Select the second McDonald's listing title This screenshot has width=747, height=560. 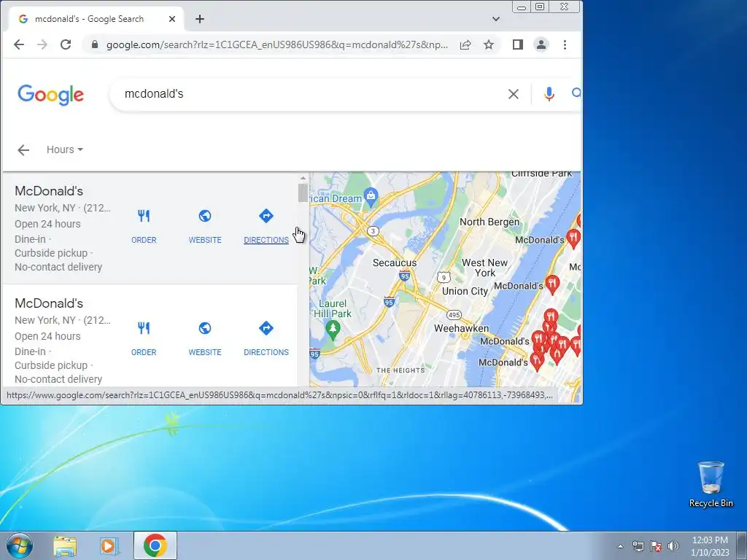point(49,303)
